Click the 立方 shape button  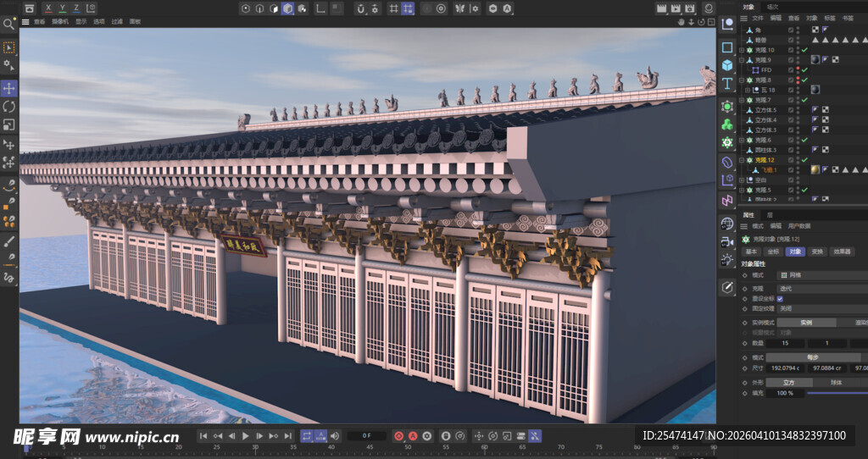point(788,382)
